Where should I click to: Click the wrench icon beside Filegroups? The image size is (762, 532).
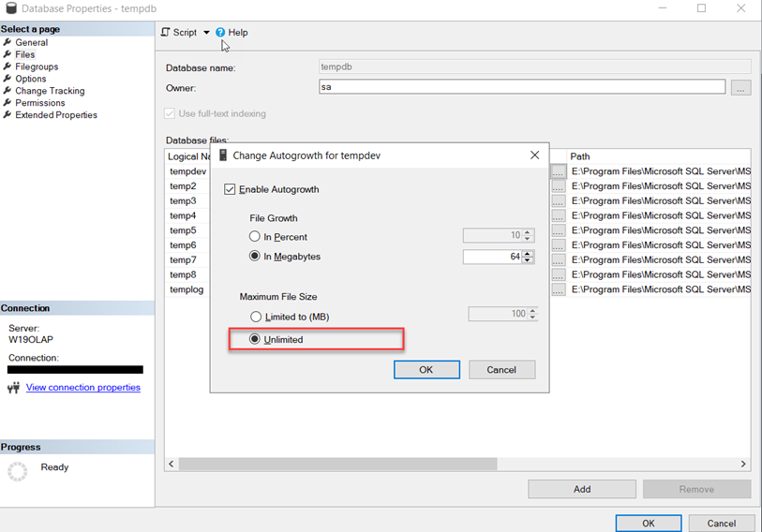pyautogui.click(x=7, y=66)
